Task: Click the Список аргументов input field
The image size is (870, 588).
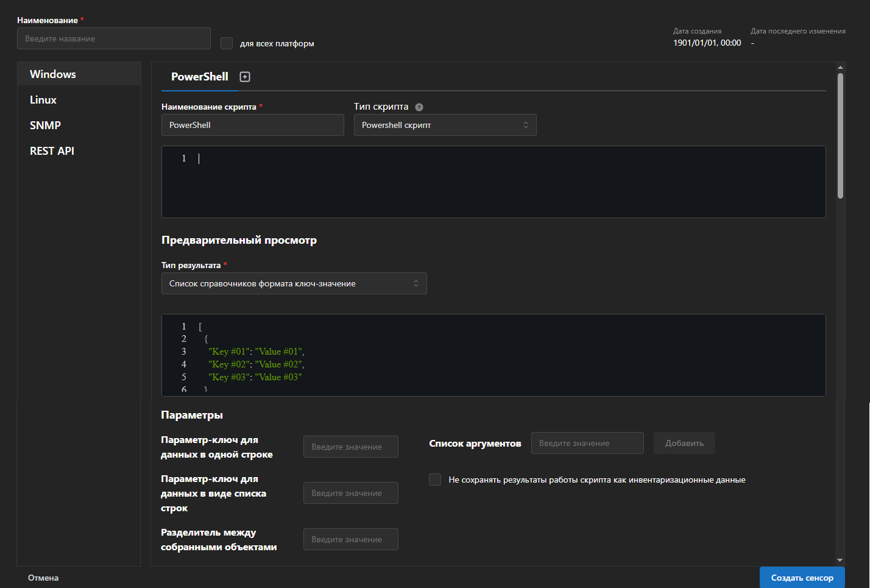Action: click(587, 443)
